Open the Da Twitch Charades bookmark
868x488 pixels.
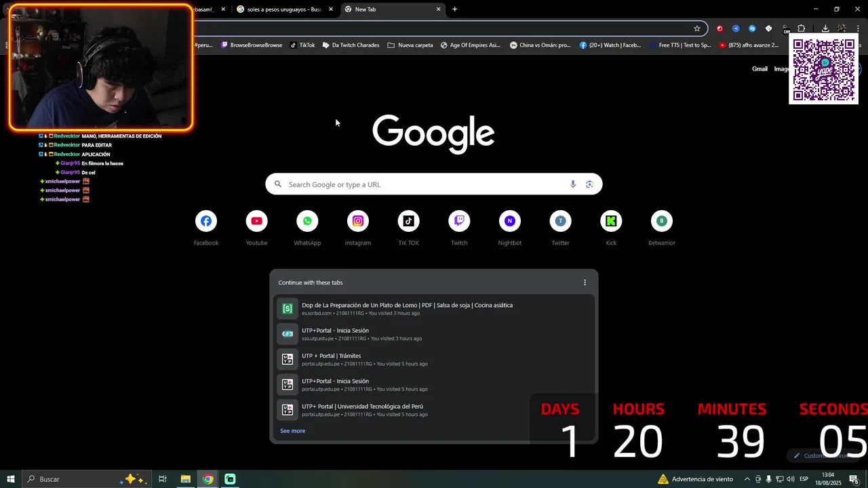click(351, 45)
